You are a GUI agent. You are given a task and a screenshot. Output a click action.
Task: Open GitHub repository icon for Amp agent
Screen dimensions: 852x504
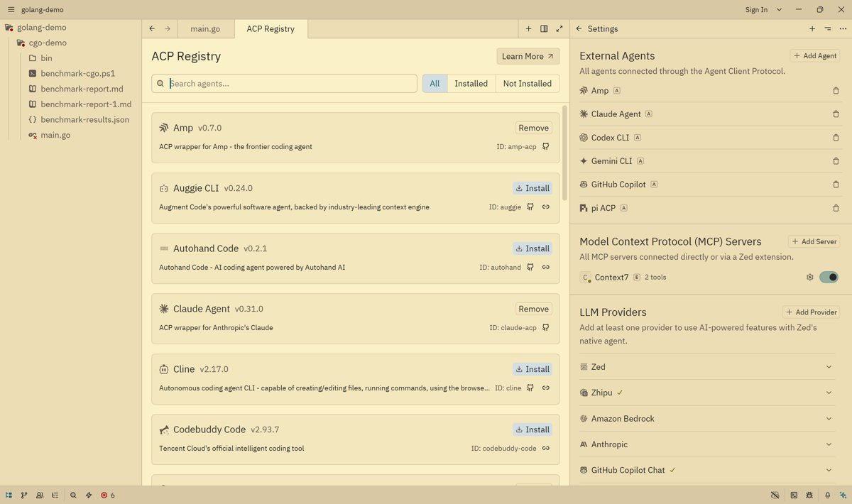click(546, 147)
